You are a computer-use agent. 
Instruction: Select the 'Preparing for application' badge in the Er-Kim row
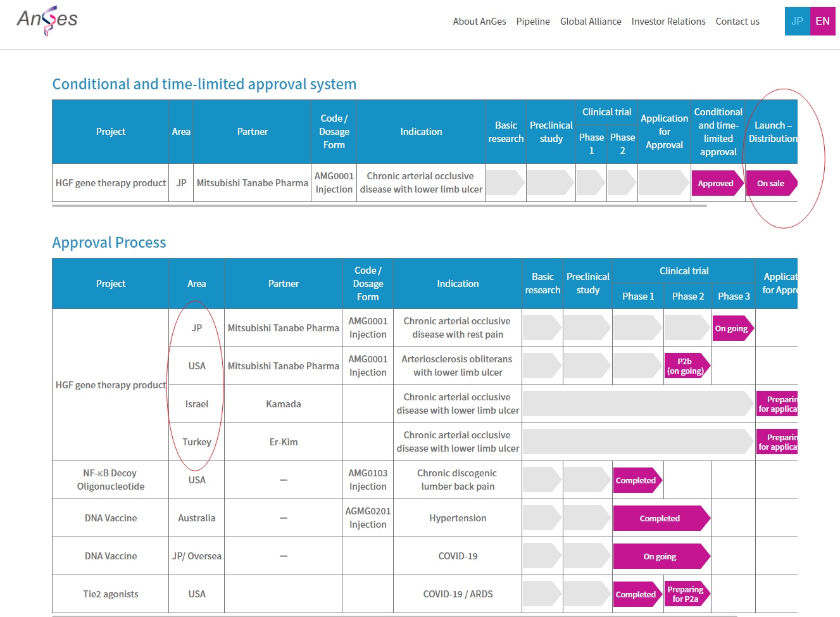[777, 442]
